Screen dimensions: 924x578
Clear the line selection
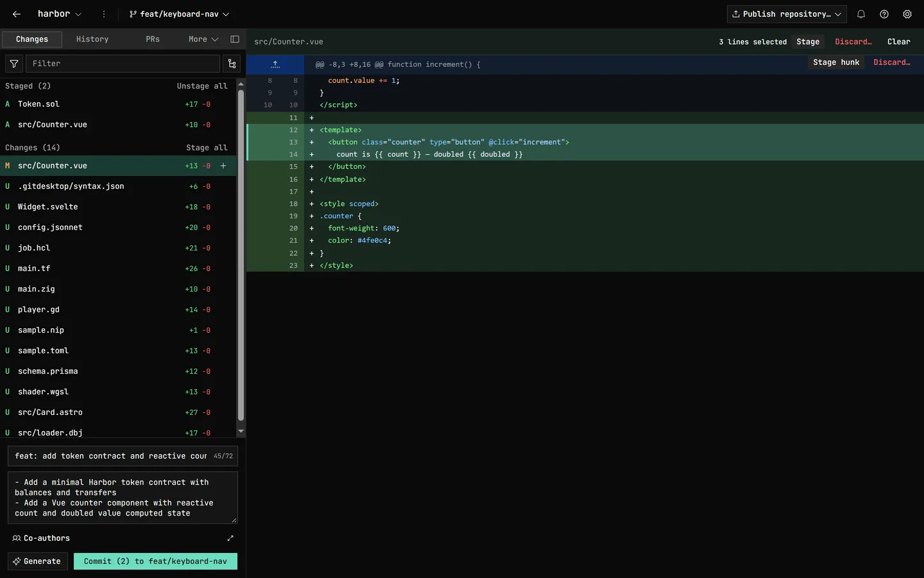click(x=899, y=42)
